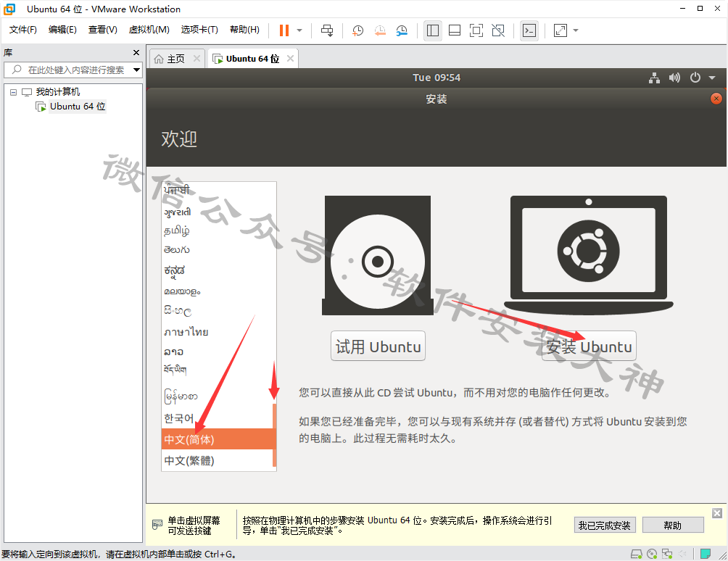Select తెలుగు language
The width and height of the screenshot is (728, 561).
coord(218,249)
